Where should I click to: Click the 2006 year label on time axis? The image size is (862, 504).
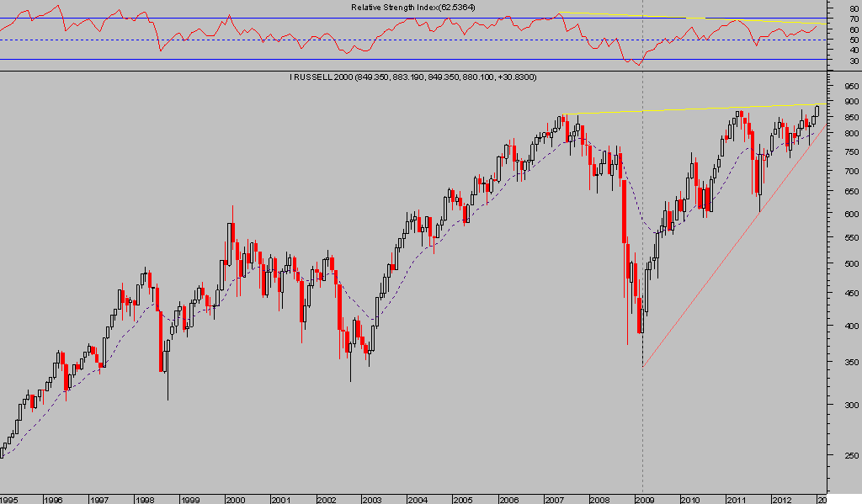coord(508,498)
